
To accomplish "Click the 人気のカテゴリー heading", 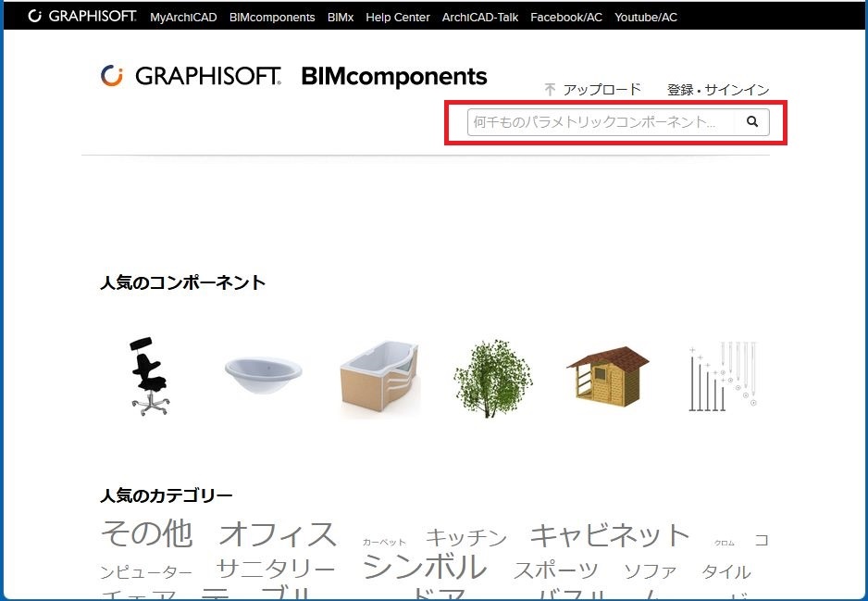I will coord(166,495).
